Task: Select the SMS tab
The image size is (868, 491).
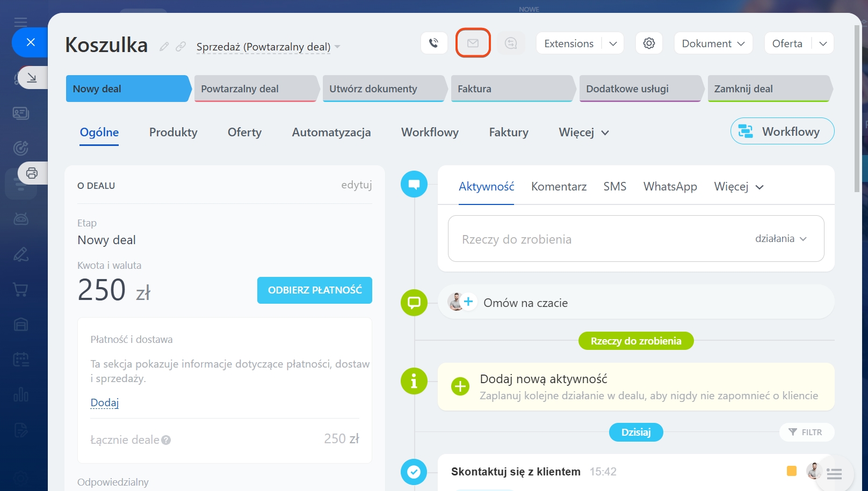Action: pyautogui.click(x=615, y=187)
